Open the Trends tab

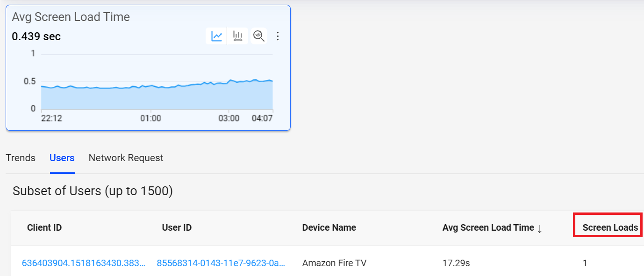pos(21,158)
